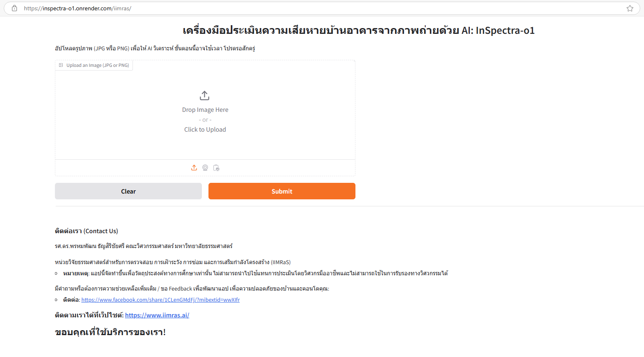View site info via the lock icon
The width and height of the screenshot is (644, 357).
click(14, 8)
